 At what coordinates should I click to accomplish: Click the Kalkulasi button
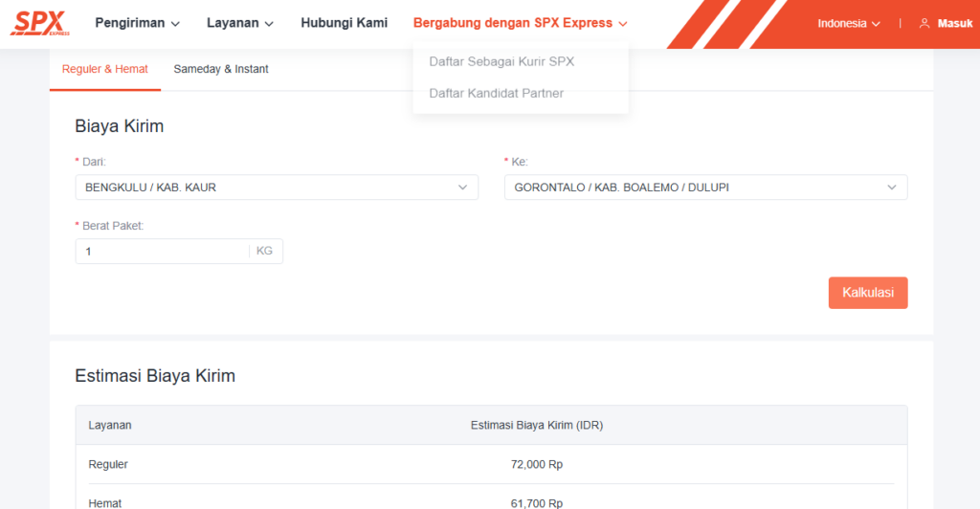coord(867,293)
